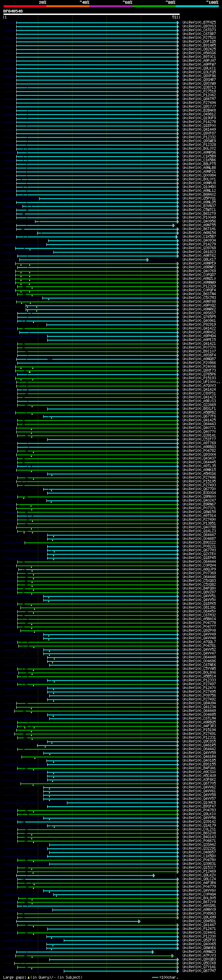Select the UniRef100_P24006 entry

point(199,367)
